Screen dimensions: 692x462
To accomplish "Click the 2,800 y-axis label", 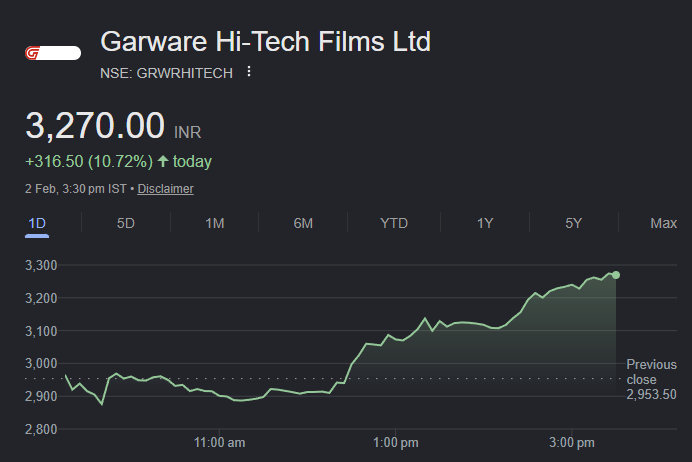I will click(x=41, y=429).
